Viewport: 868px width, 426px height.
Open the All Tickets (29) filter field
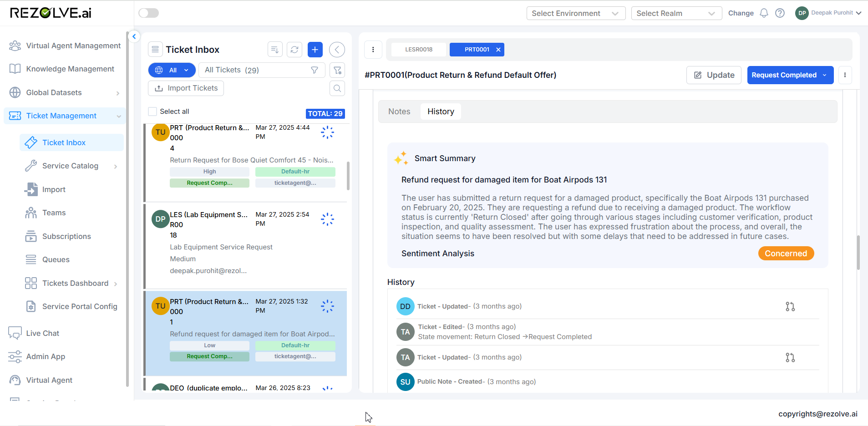tap(262, 70)
